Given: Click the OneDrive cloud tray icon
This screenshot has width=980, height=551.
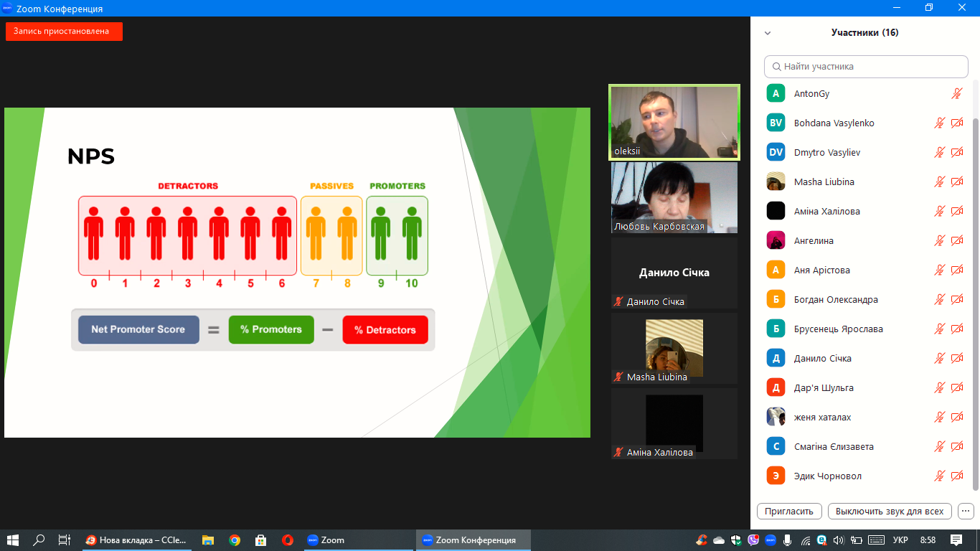Looking at the screenshot, I should (719, 540).
